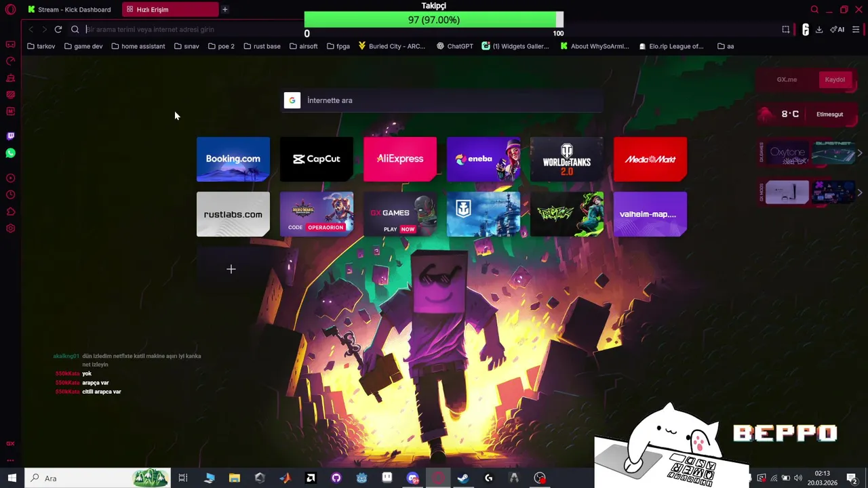Open the MediaMarkt speed dial tile

(x=650, y=159)
